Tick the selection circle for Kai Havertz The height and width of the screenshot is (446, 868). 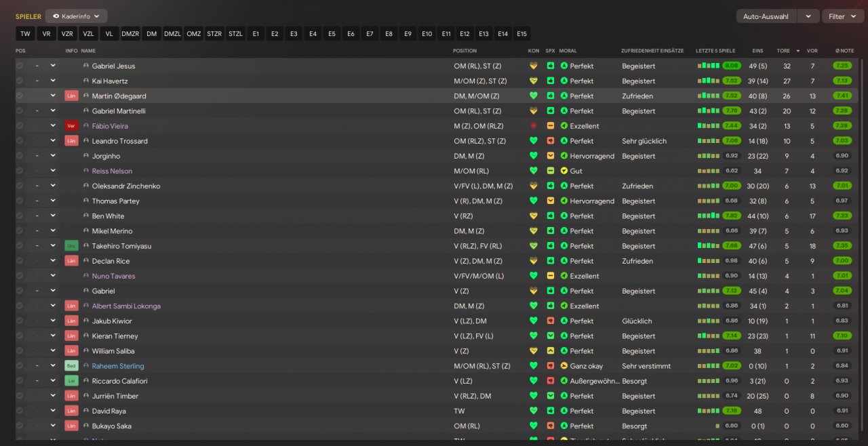[20, 81]
